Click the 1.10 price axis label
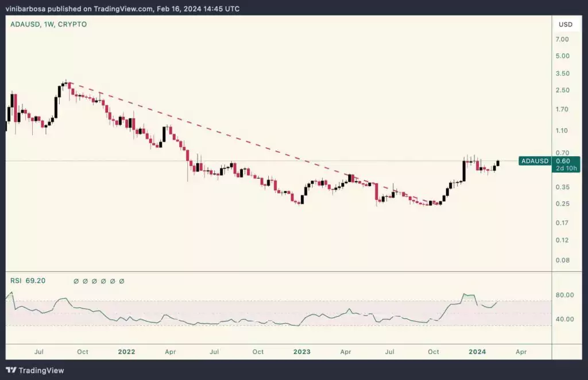 click(x=562, y=130)
